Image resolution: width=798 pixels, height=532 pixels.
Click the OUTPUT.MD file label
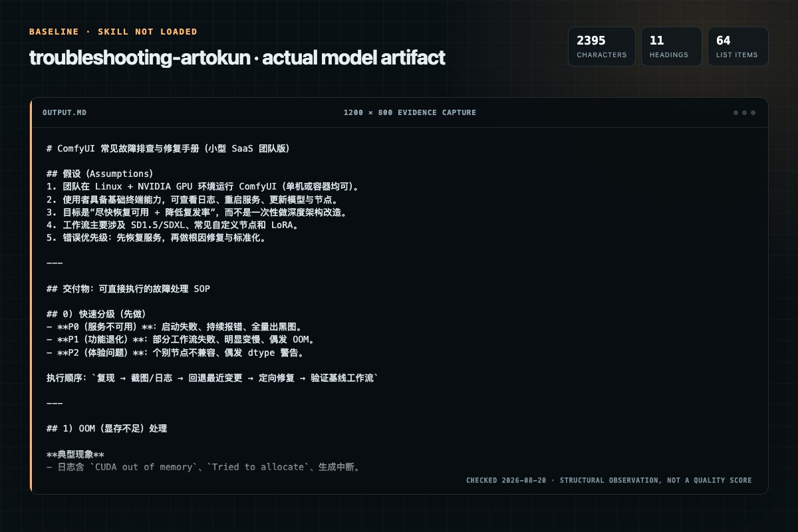coord(65,112)
